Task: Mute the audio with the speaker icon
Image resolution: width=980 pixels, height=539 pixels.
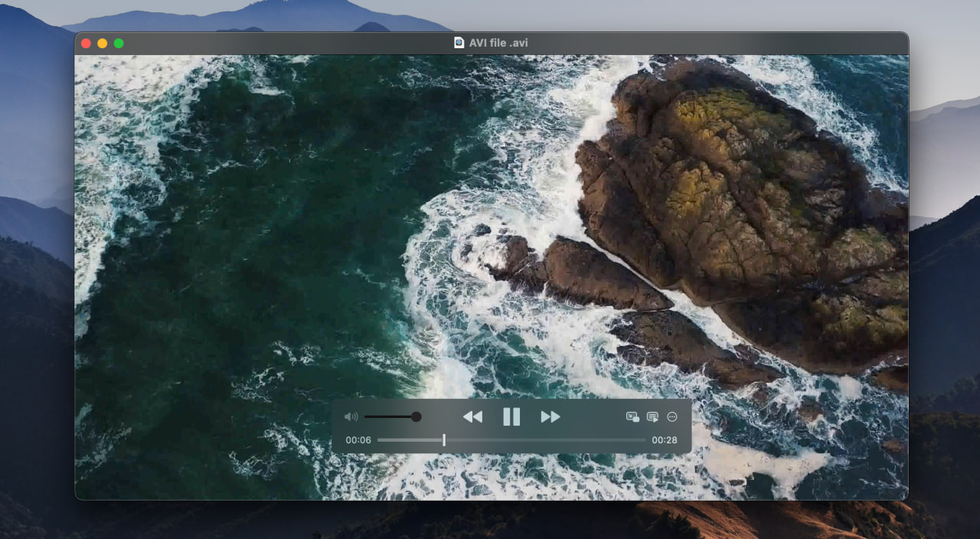Action: click(x=350, y=416)
